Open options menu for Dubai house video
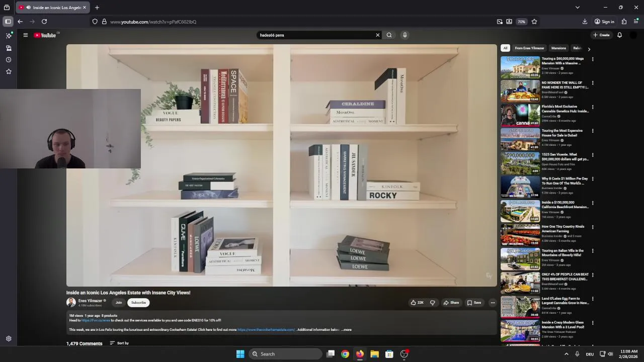This screenshot has width=644, height=362. [593, 131]
